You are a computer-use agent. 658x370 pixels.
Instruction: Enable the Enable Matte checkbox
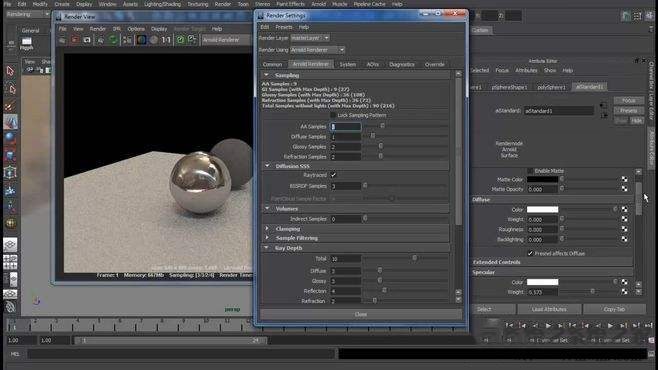pos(530,171)
